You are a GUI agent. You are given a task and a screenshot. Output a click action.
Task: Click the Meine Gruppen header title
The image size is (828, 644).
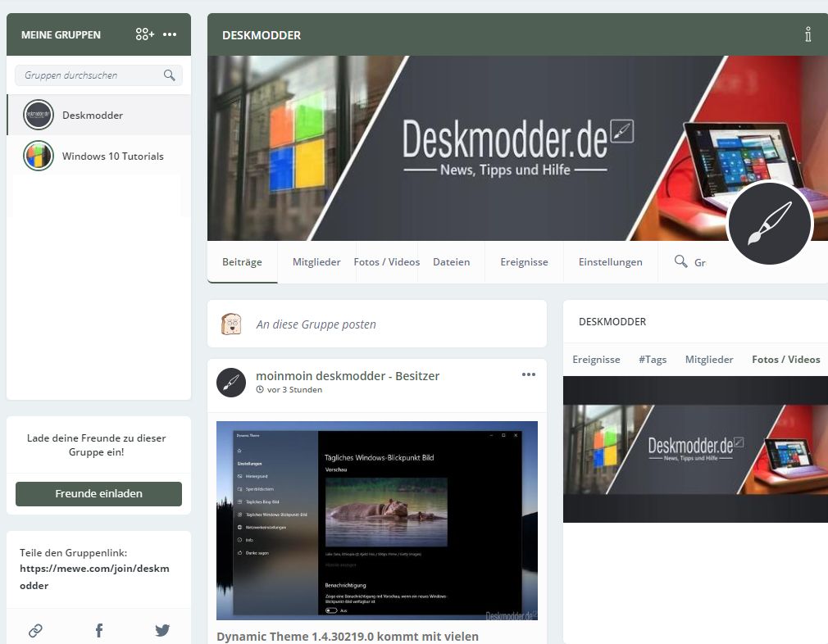[61, 35]
